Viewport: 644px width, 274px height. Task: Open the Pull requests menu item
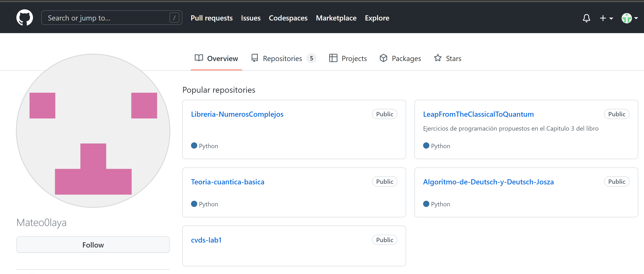click(x=212, y=18)
